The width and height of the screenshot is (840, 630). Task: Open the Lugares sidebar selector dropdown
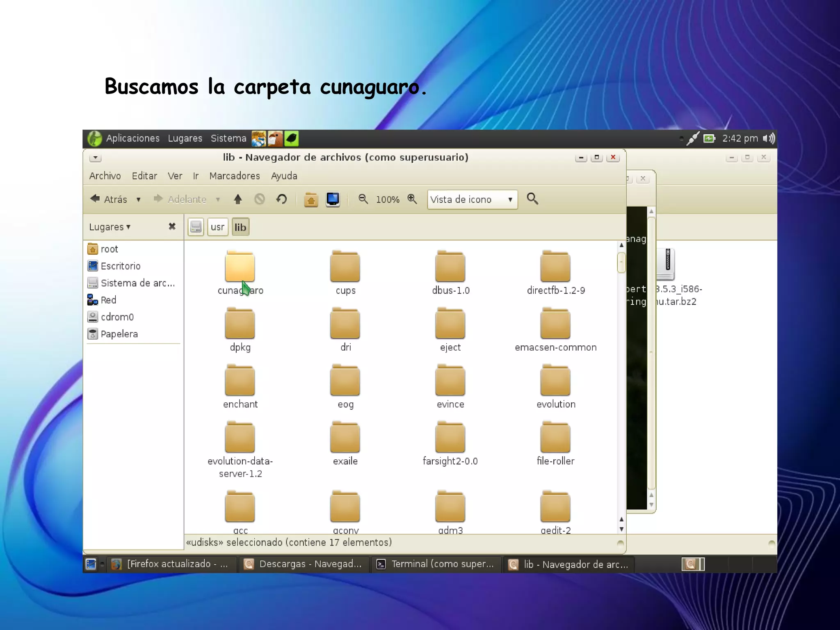[x=110, y=227]
